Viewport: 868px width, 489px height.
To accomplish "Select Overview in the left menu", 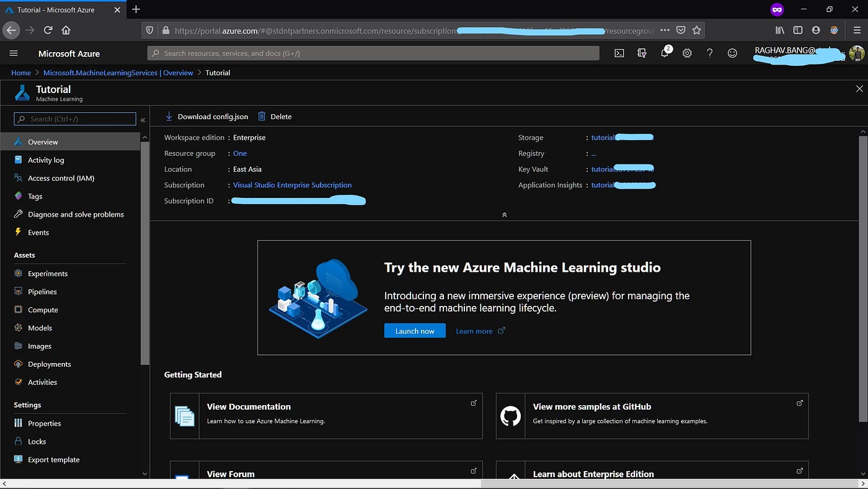I will click(x=70, y=141).
